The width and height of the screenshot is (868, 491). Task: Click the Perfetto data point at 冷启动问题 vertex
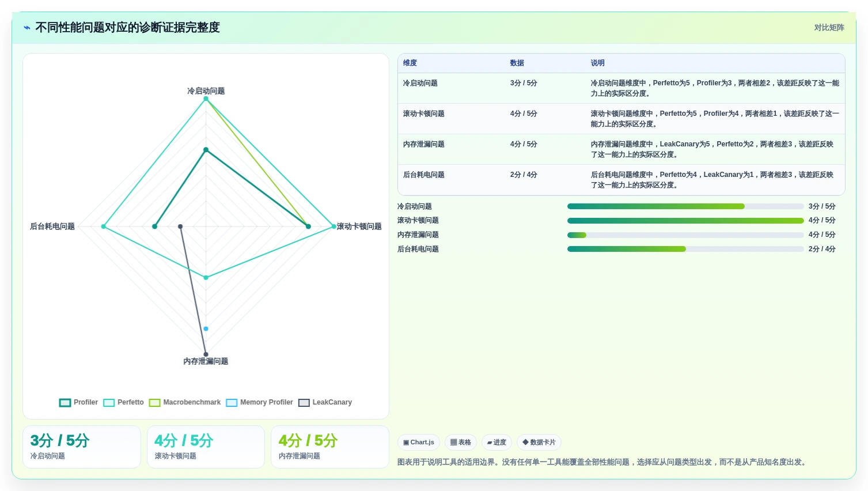coord(206,99)
